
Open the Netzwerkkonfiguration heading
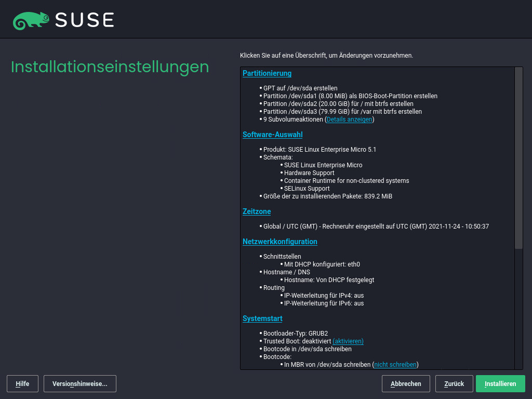click(280, 242)
